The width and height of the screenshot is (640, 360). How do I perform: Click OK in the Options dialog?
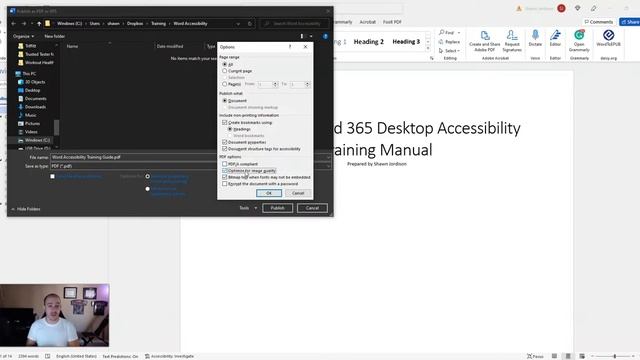coord(269,193)
